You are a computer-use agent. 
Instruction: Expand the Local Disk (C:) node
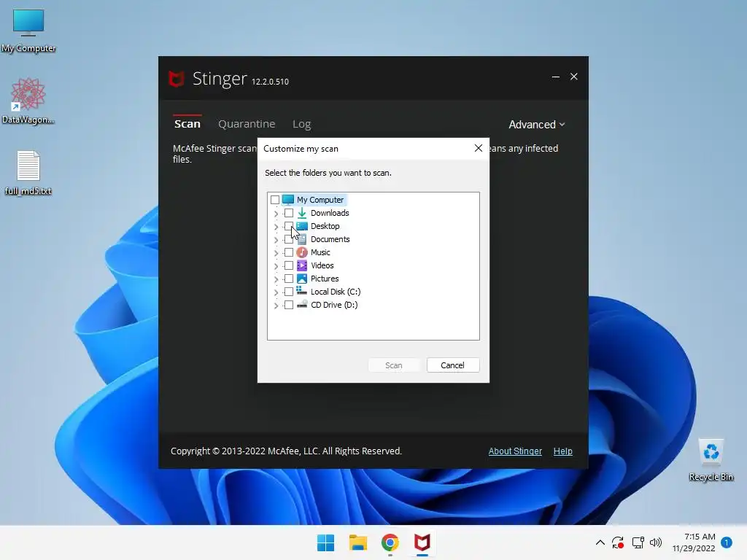[276, 292]
